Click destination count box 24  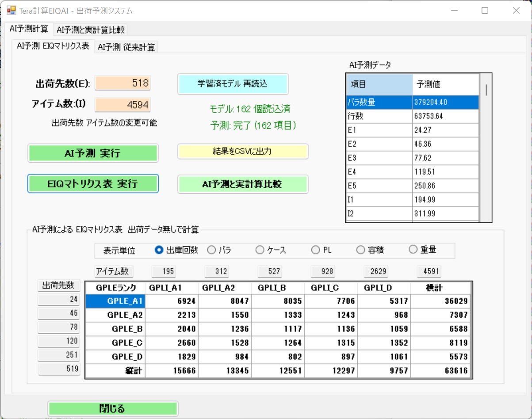59,300
